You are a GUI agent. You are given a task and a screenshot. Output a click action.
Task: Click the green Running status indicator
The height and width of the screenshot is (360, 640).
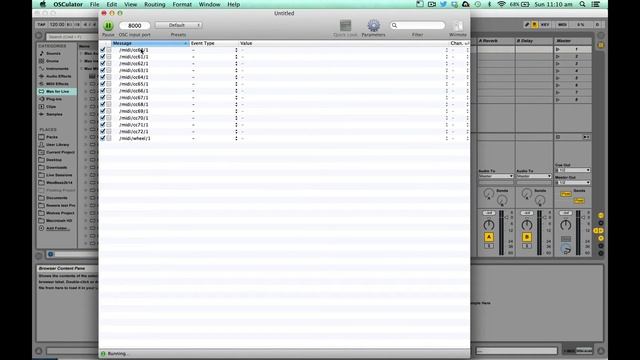pyautogui.click(x=103, y=354)
